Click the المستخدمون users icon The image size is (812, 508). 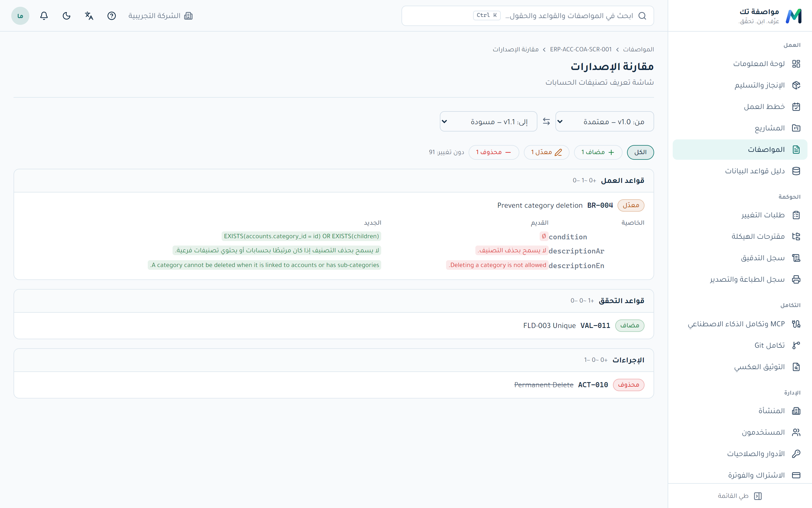(x=796, y=432)
